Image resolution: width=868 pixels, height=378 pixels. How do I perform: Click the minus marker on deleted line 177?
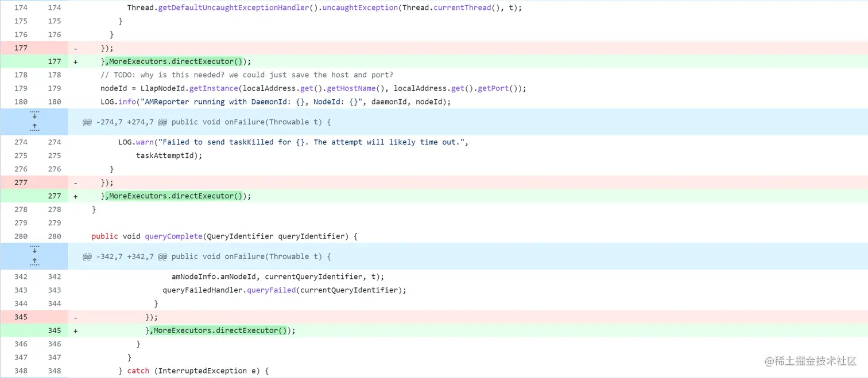pos(76,48)
